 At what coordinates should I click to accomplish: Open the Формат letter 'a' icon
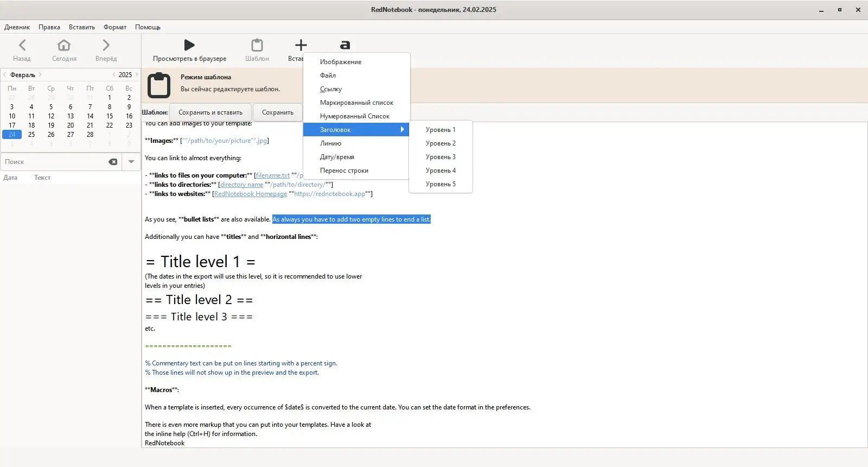pyautogui.click(x=345, y=45)
